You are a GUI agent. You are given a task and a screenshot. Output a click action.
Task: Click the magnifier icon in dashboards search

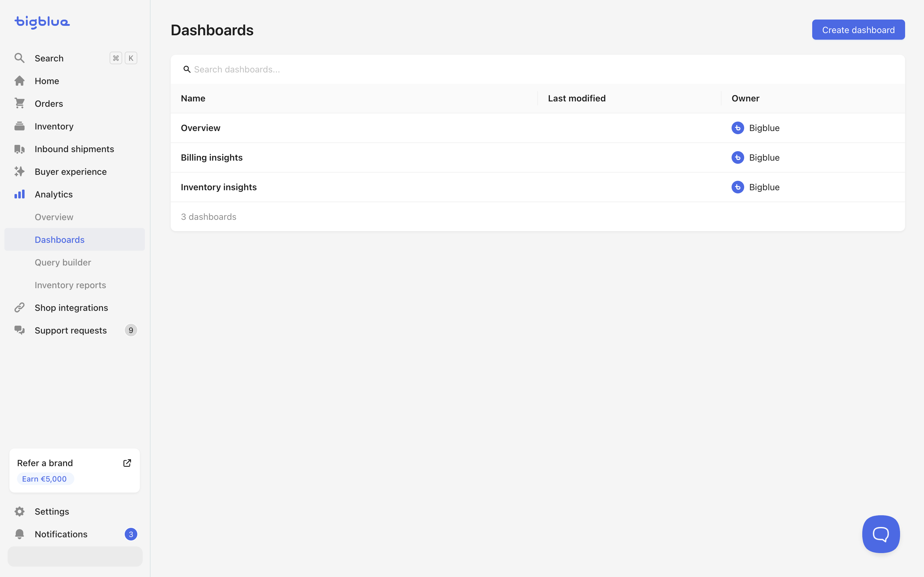(x=187, y=70)
